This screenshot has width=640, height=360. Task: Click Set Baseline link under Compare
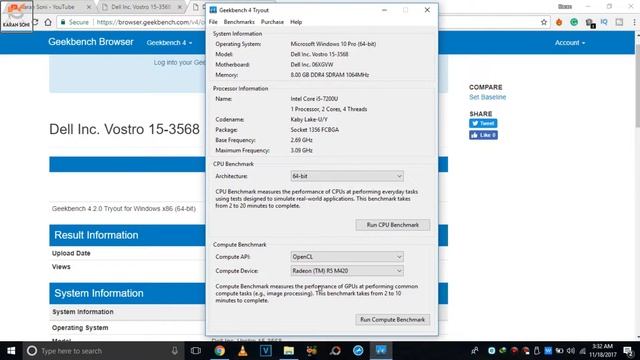487,97
